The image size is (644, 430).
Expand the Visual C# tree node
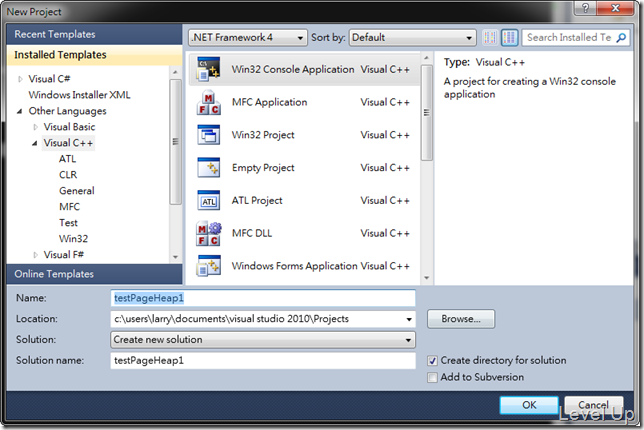point(20,79)
